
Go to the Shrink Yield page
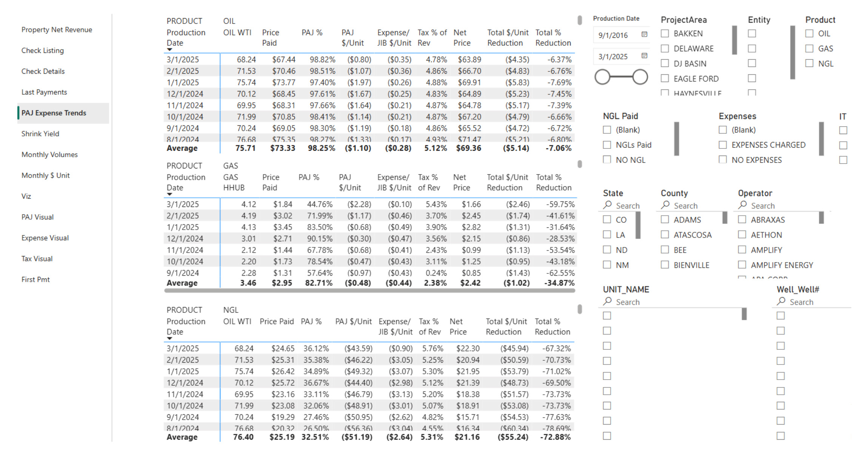40,134
